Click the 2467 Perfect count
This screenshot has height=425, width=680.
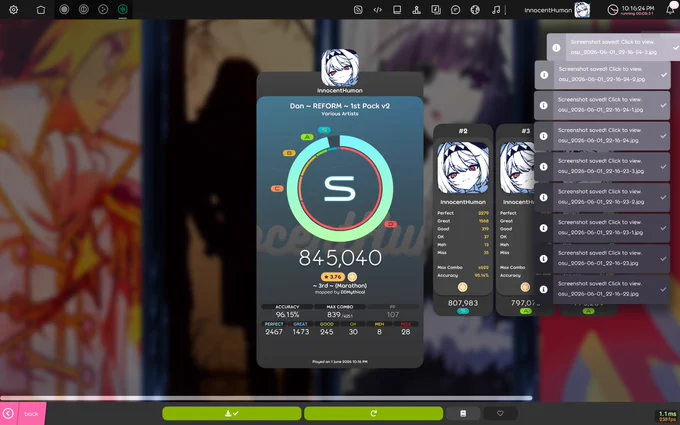274,332
